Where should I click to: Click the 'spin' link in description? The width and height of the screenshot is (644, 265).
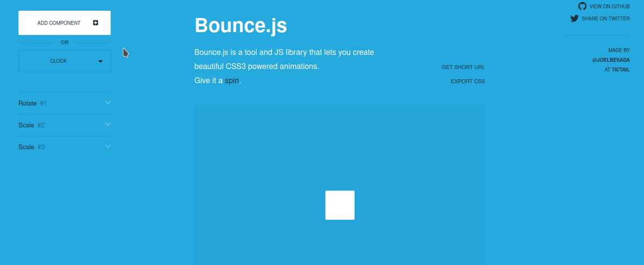(232, 80)
